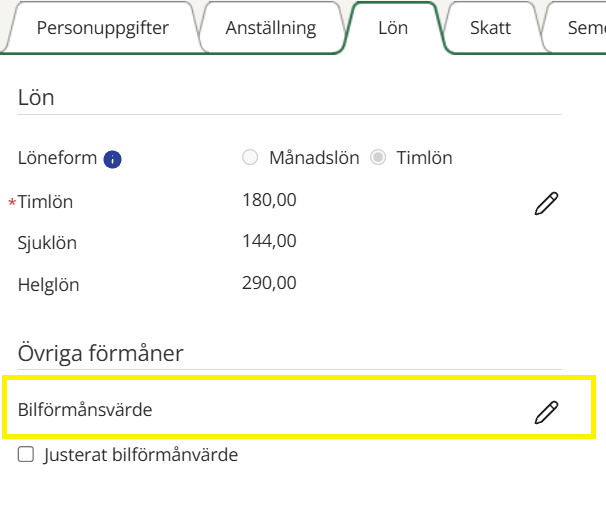
Task: Enable the Justerat bilförmånvärde checkbox
Action: [26, 455]
